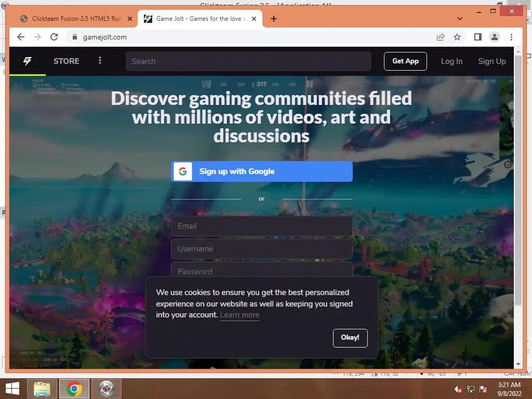Click the page scroll down arrow

[x=518, y=364]
